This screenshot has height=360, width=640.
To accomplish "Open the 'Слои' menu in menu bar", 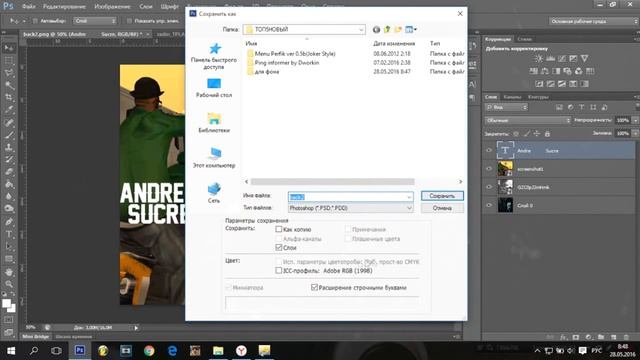I will [x=146, y=7].
